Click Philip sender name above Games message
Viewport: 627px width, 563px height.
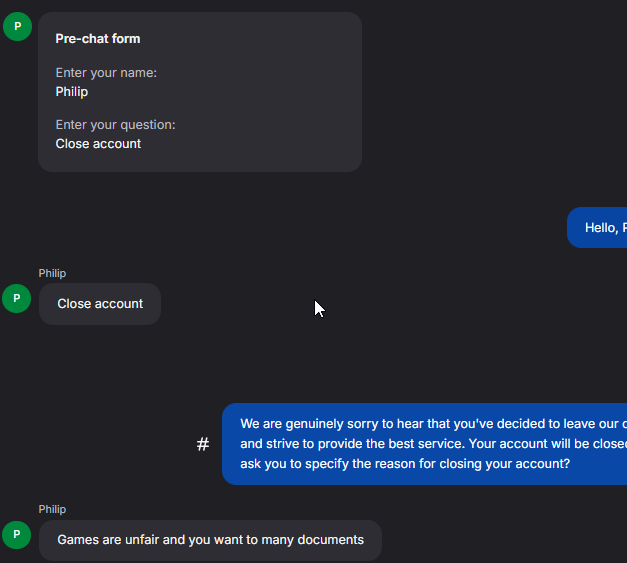[x=52, y=509]
